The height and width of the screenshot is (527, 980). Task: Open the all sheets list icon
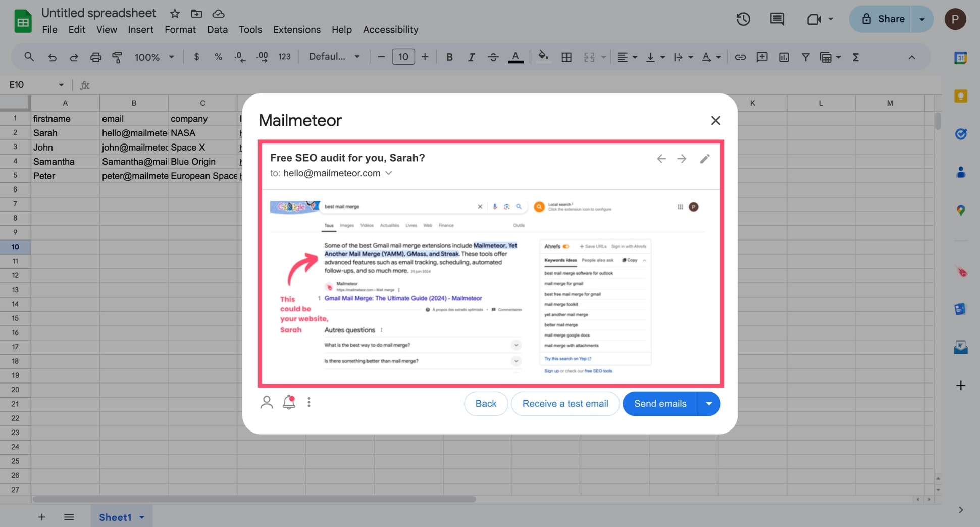pyautogui.click(x=69, y=517)
